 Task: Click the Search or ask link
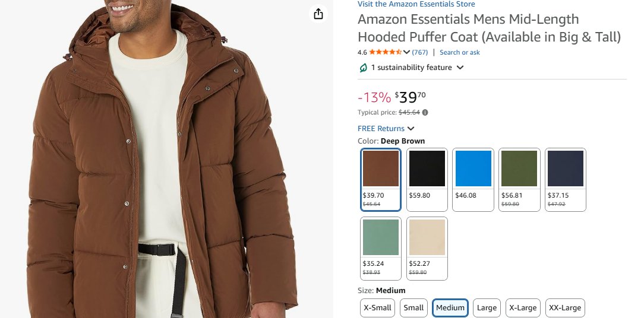coord(460,52)
